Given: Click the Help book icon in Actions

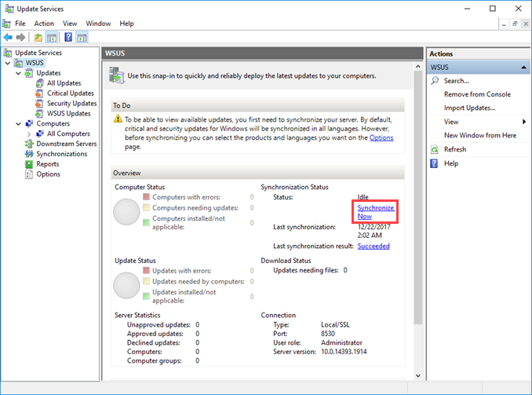Looking at the screenshot, I should click(434, 163).
